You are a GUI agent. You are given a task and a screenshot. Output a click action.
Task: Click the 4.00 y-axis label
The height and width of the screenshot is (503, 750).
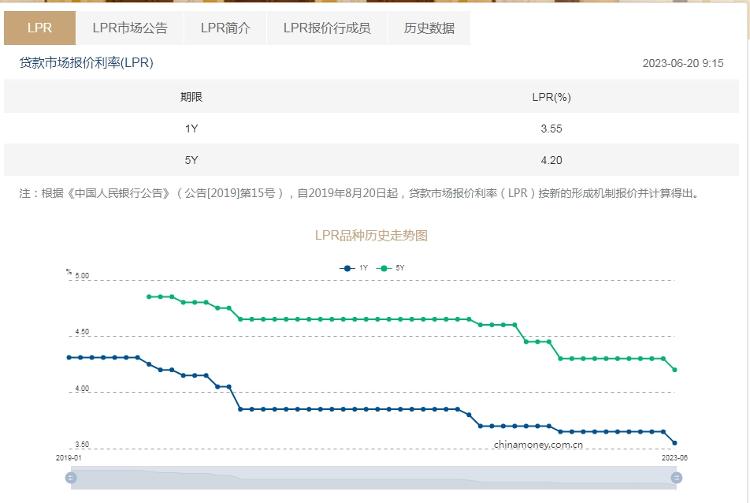tap(82, 388)
